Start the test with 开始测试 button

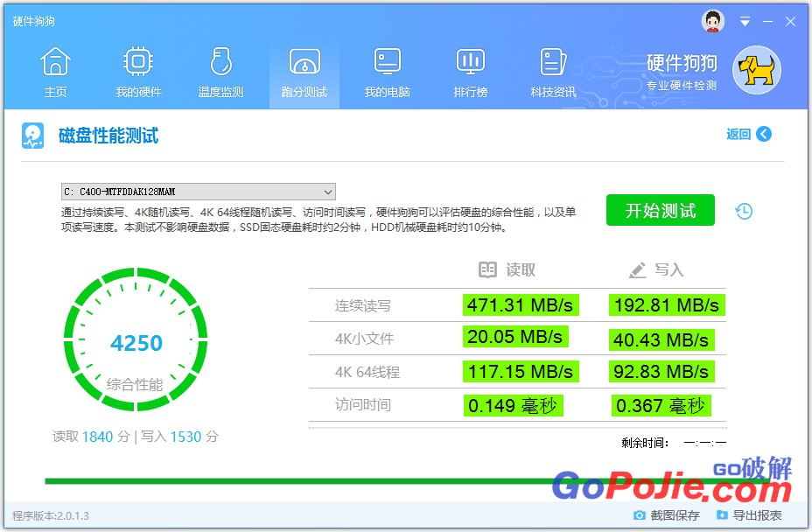[661, 210]
